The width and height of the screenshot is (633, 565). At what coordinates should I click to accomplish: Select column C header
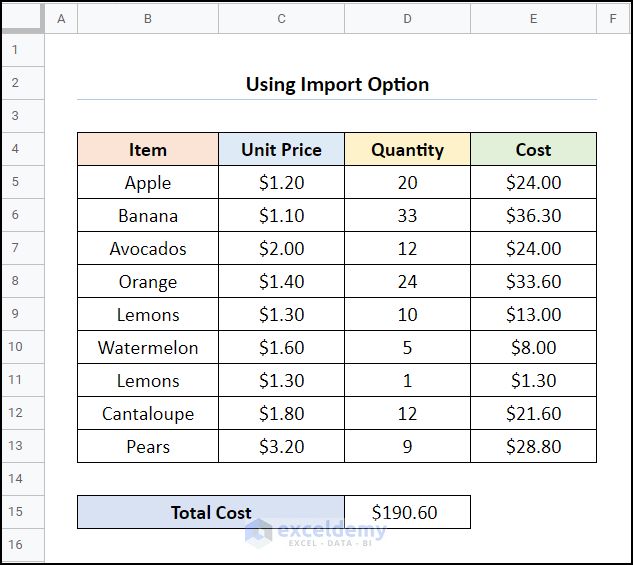pos(281,18)
